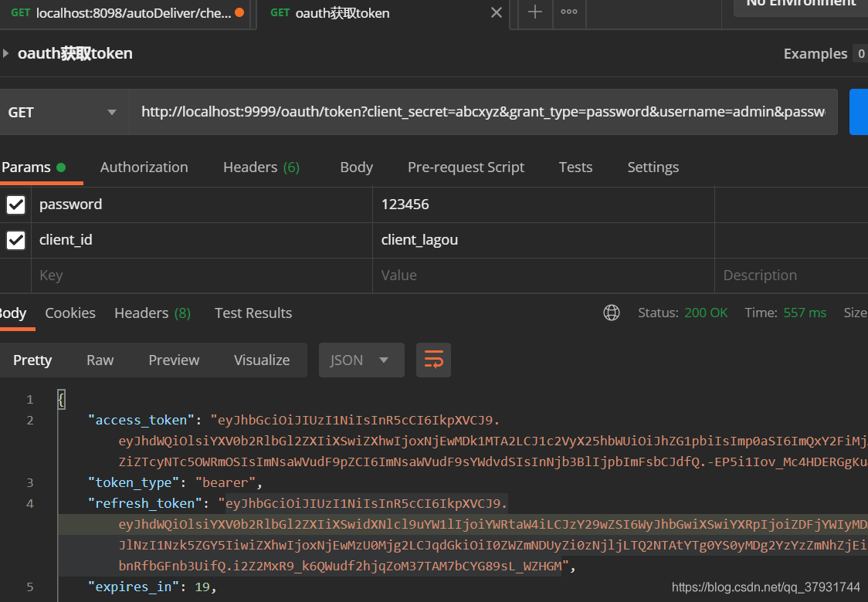
Task: Click the blue Send button
Action: [859, 112]
